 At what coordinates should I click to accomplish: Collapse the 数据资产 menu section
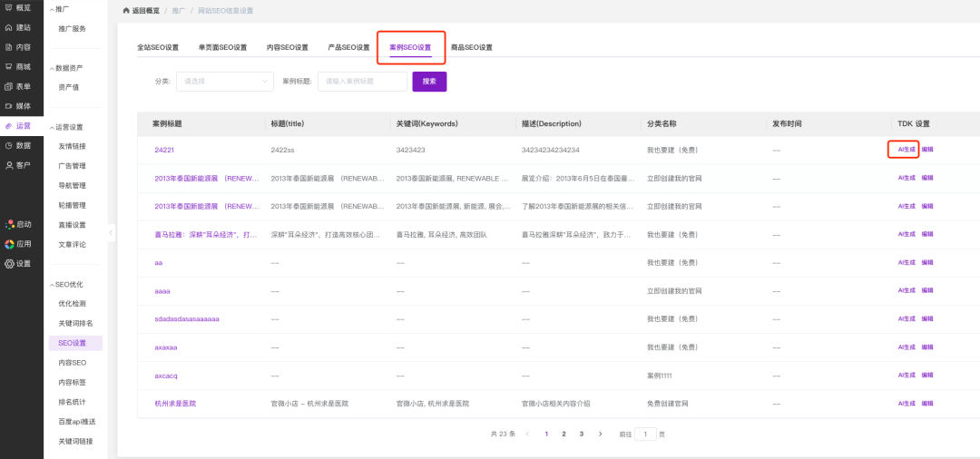(x=52, y=68)
